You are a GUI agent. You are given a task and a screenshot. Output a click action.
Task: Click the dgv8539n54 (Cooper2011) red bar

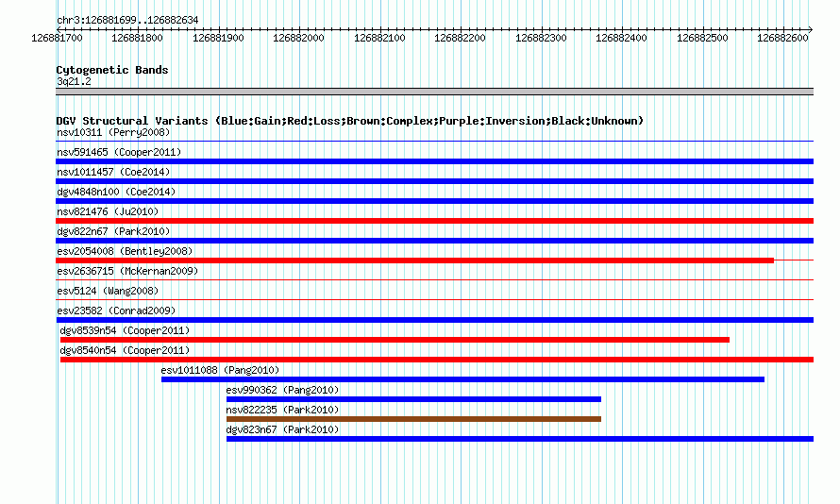pyautogui.click(x=395, y=340)
